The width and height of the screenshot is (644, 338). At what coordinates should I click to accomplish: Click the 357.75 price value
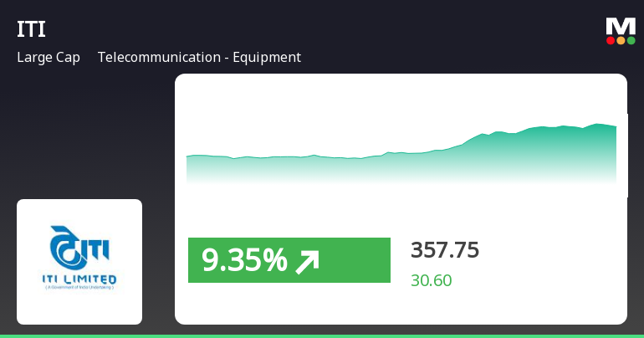pyautogui.click(x=445, y=250)
